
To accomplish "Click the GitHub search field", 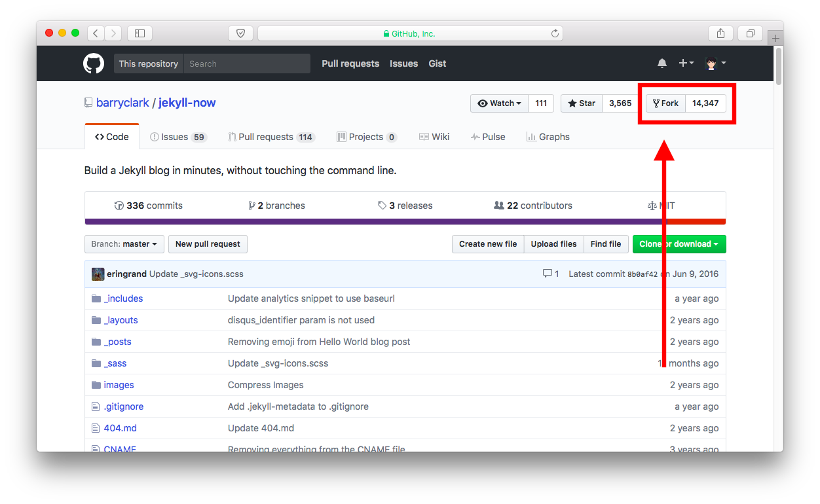I will pos(247,63).
